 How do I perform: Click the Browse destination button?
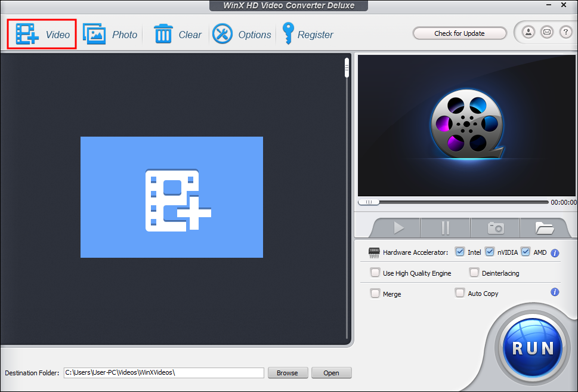click(x=288, y=373)
